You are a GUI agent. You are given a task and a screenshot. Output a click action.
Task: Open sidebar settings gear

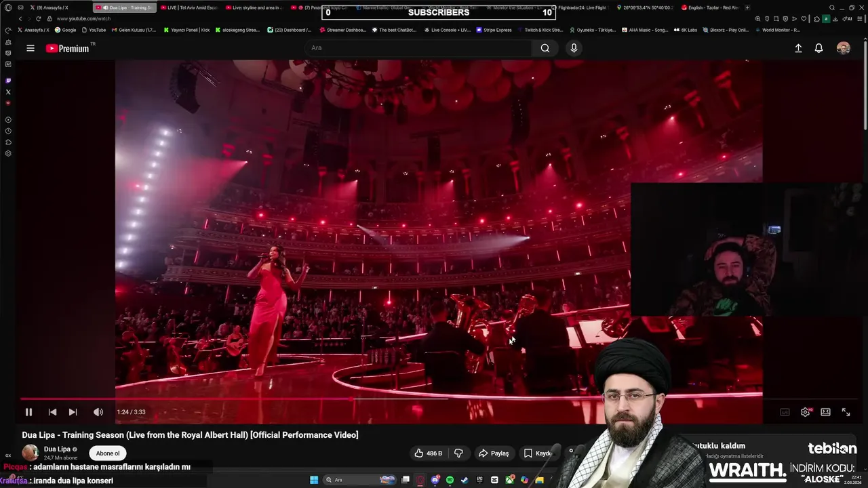[8, 154]
